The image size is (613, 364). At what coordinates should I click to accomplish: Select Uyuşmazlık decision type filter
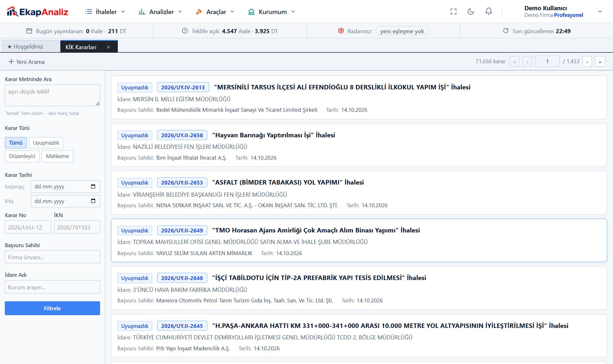(x=46, y=143)
